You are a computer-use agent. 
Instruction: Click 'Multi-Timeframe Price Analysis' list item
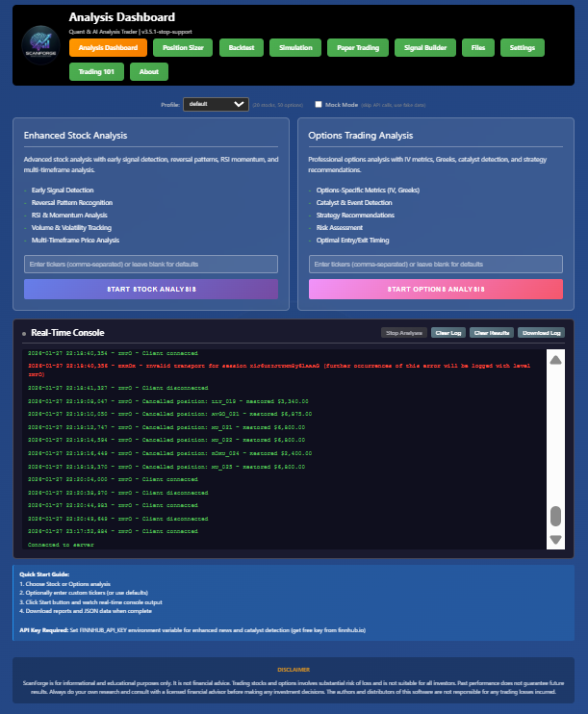(75, 240)
